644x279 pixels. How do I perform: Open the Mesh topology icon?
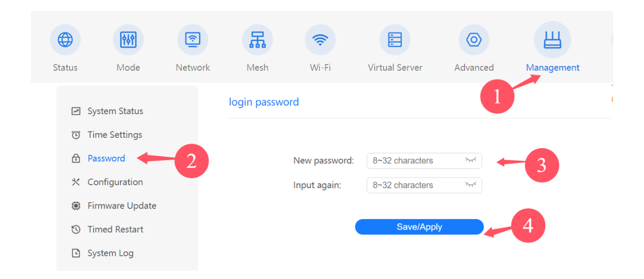(x=257, y=40)
